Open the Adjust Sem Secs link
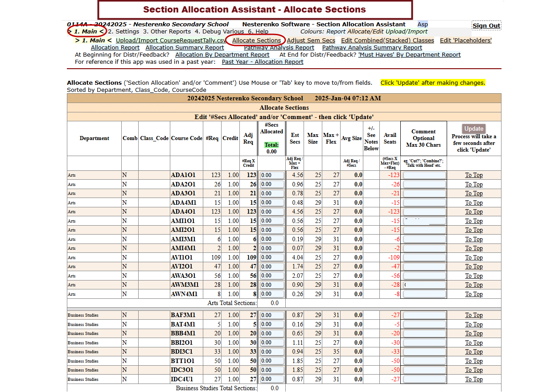 (x=311, y=40)
